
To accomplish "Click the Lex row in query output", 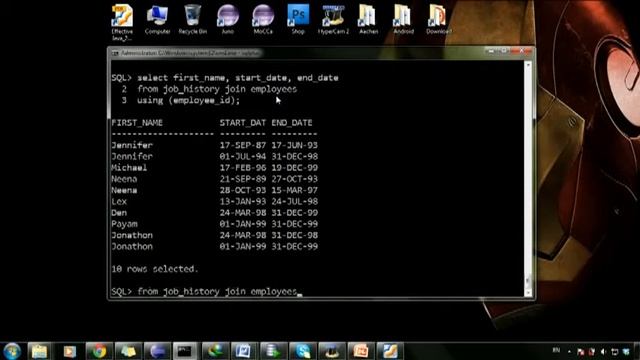I will (214, 202).
